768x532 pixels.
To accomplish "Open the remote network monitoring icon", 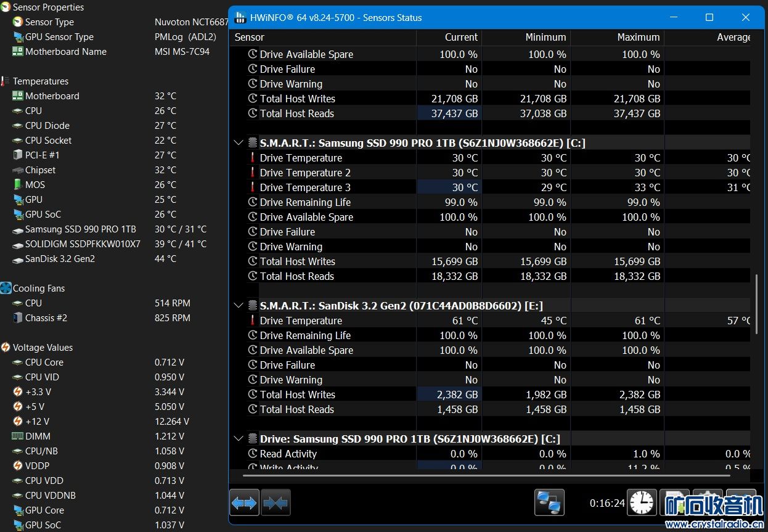I will (x=549, y=502).
